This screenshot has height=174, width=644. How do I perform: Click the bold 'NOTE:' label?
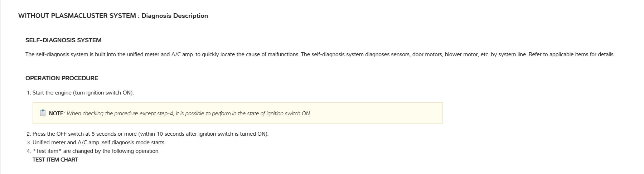[57, 113]
